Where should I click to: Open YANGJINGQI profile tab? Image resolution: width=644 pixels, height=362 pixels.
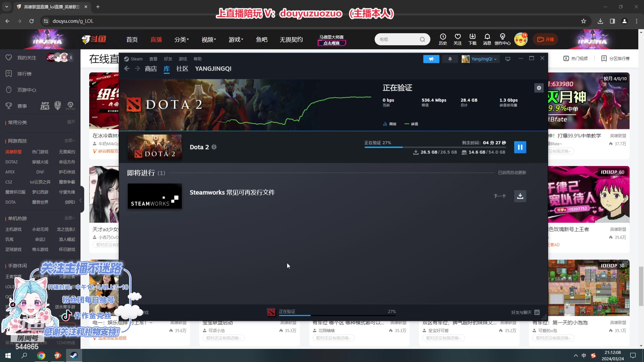pyautogui.click(x=213, y=69)
